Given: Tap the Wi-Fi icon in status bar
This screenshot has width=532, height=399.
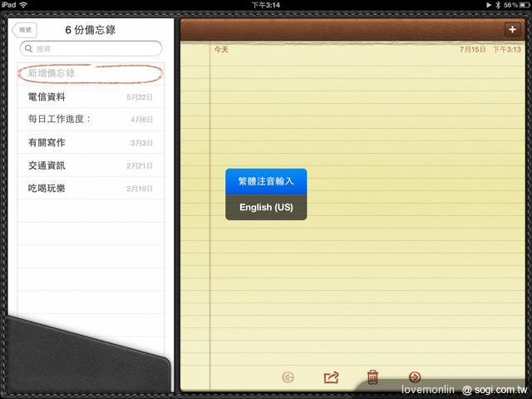Looking at the screenshot, I should pyautogui.click(x=23, y=5).
